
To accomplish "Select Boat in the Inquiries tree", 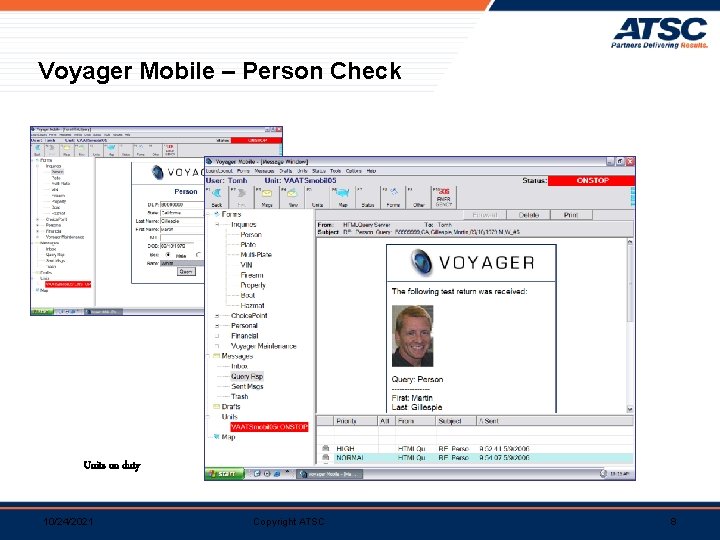I will coord(248,295).
